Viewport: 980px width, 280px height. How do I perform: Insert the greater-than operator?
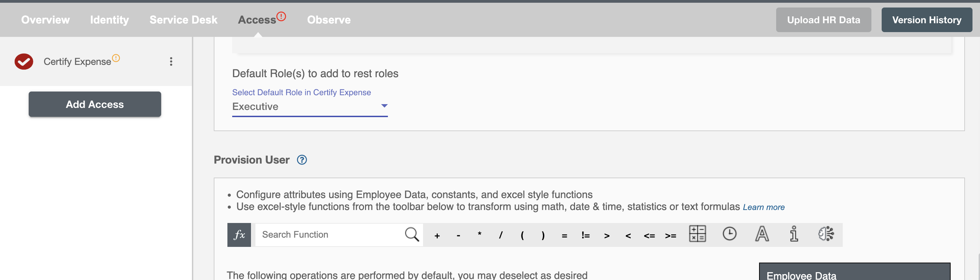tap(607, 236)
